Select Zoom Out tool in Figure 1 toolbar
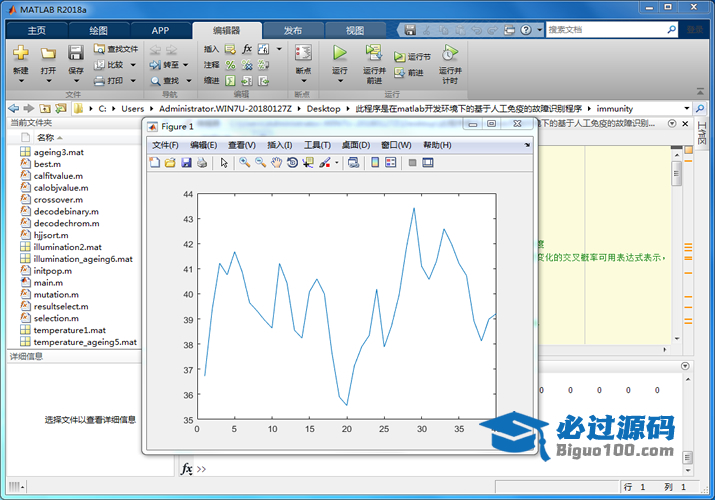Image resolution: width=715 pixels, height=500 pixels. (260, 163)
